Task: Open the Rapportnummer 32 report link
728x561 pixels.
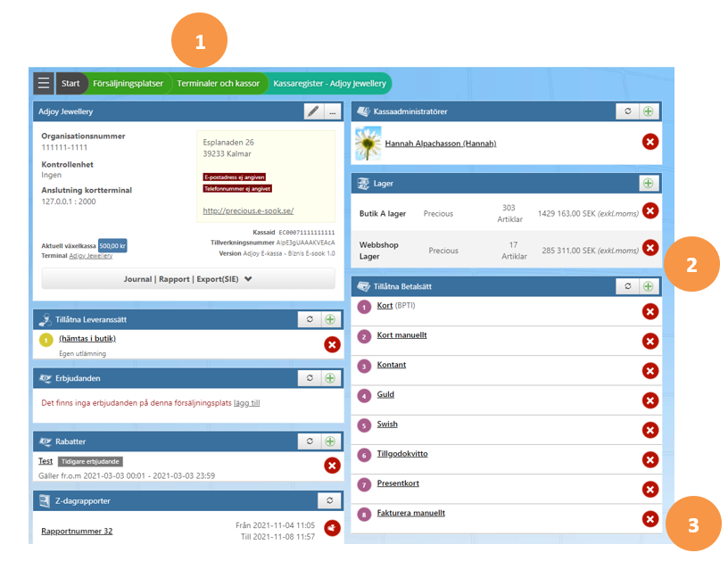Action: click(x=77, y=531)
